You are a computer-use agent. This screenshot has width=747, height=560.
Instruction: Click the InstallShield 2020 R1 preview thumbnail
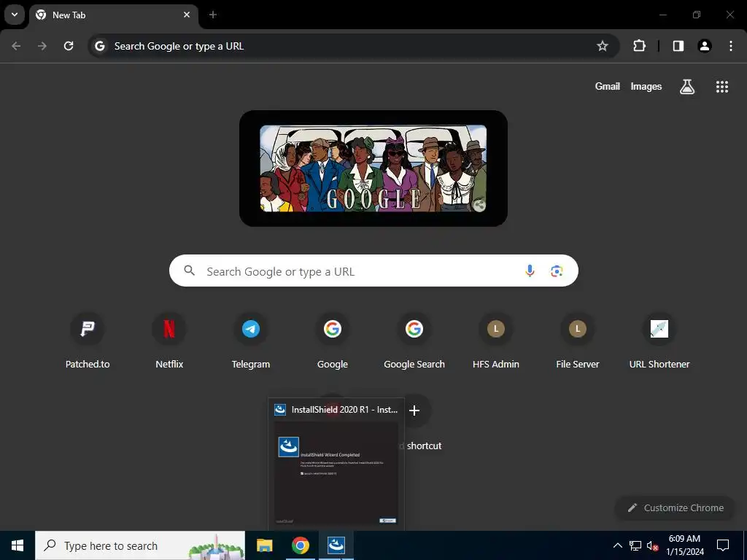coord(336,473)
